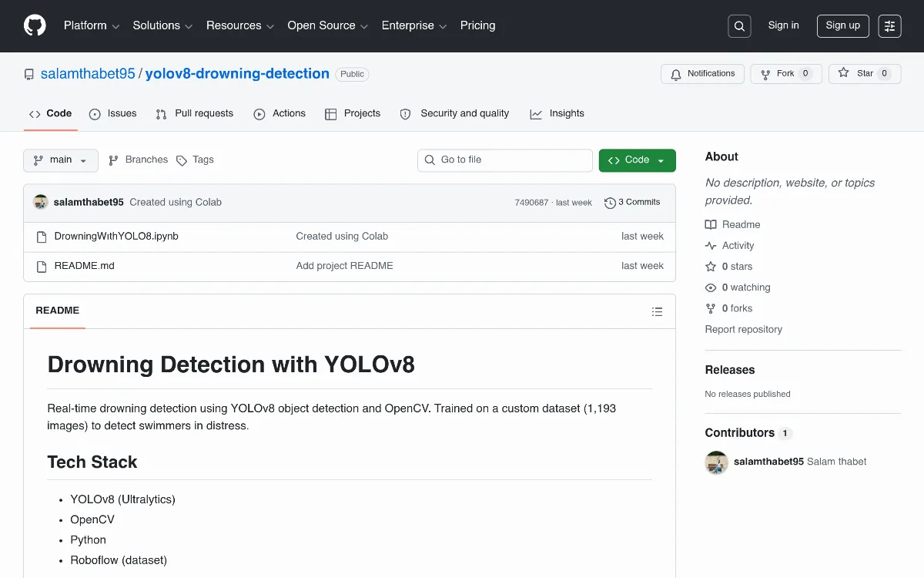Click the file icon next to README.md
The height and width of the screenshot is (578, 924).
[42, 266]
